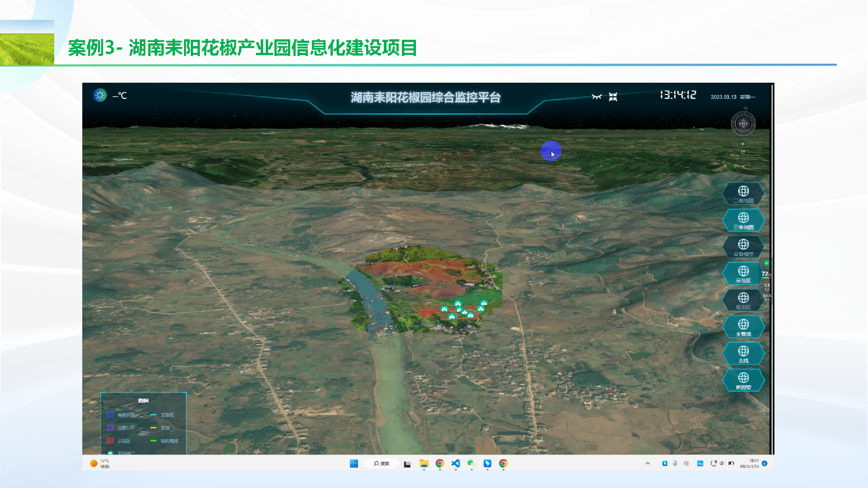Click the volume speaker tray icon
This screenshot has height=488, width=868.
[722, 464]
